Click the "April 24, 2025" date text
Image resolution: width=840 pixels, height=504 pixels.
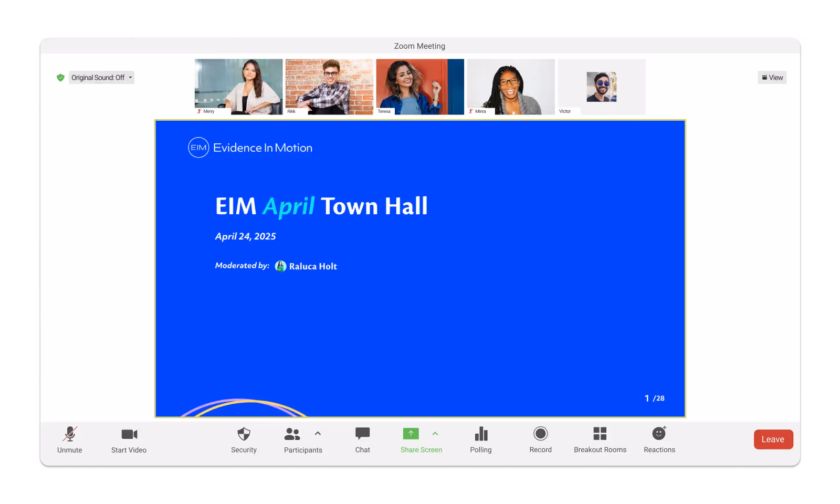[x=245, y=236]
